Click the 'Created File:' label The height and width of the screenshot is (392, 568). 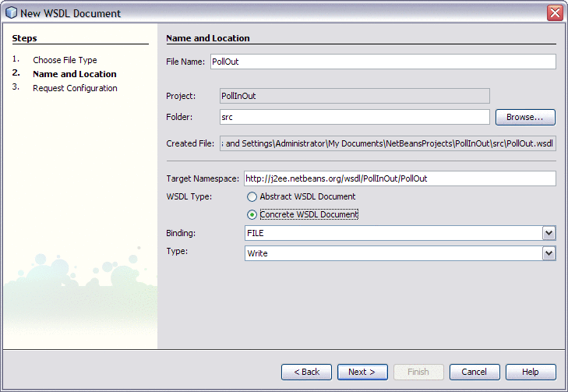click(x=190, y=143)
